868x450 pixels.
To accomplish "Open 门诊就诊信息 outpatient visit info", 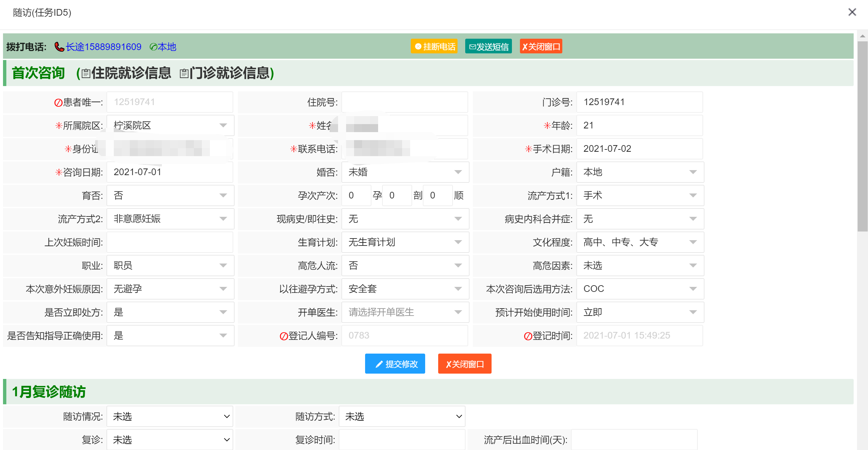I will click(x=229, y=73).
